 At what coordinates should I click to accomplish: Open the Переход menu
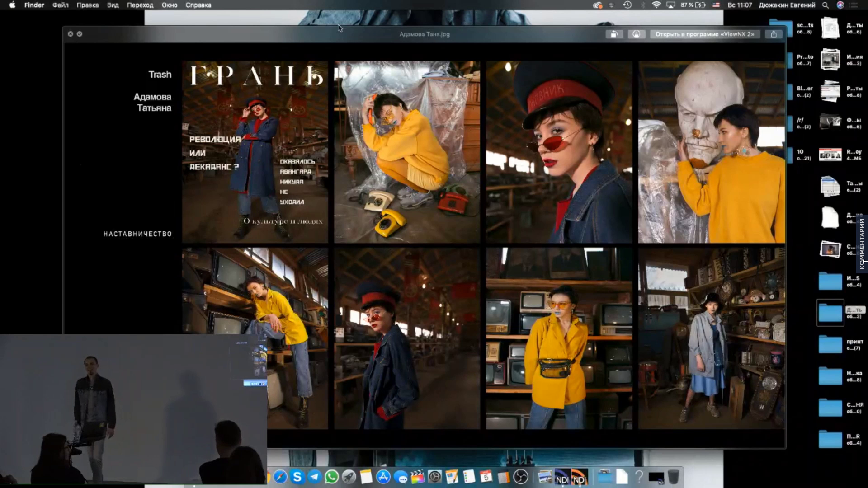pyautogui.click(x=140, y=5)
